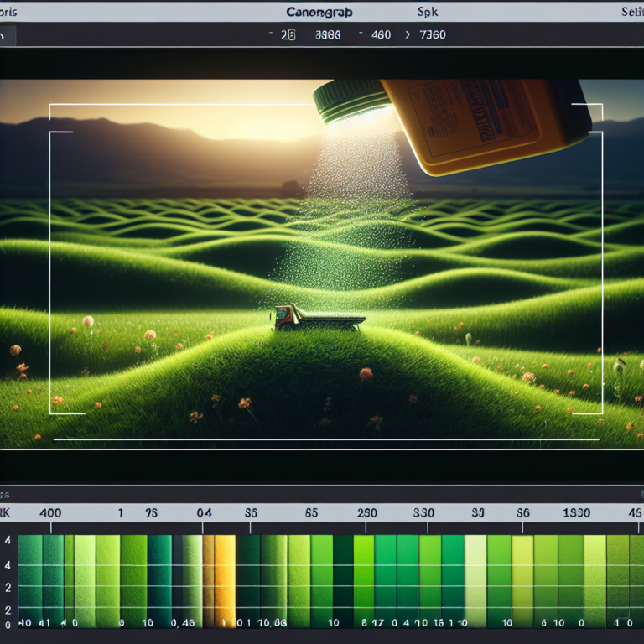Click the 26 value field

[288, 35]
